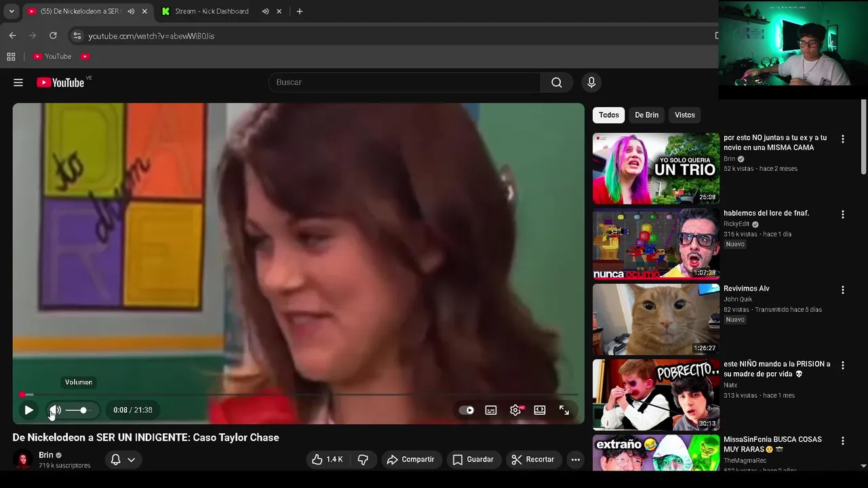The height and width of the screenshot is (488, 868).
Task: Start voice search with microphone
Action: 591,82
